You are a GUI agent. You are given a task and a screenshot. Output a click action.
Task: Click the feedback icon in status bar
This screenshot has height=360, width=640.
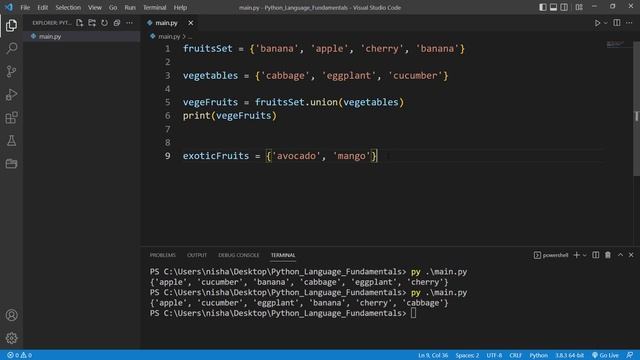pyautogui.click(x=630, y=355)
